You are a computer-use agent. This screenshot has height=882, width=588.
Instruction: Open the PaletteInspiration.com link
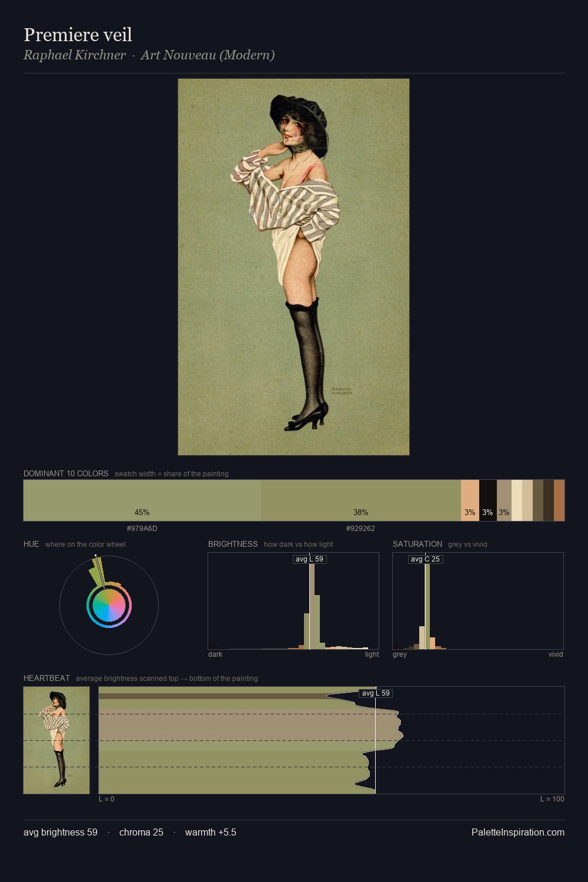click(518, 833)
